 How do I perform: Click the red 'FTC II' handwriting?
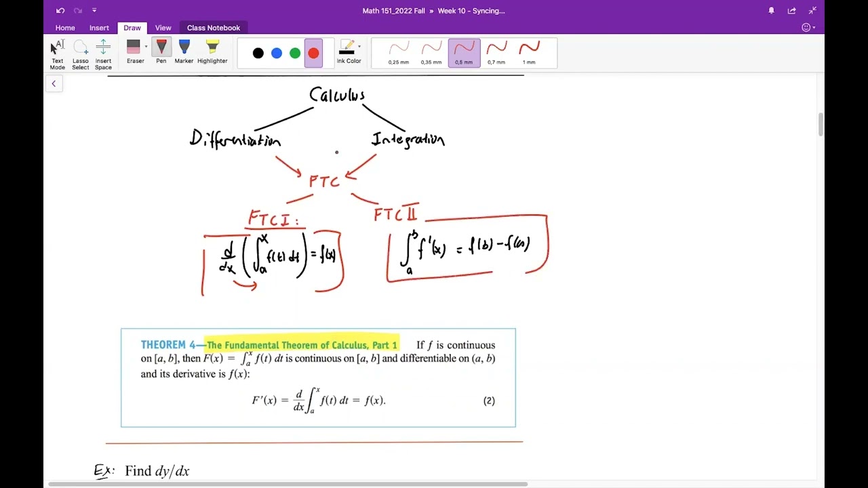coord(395,214)
